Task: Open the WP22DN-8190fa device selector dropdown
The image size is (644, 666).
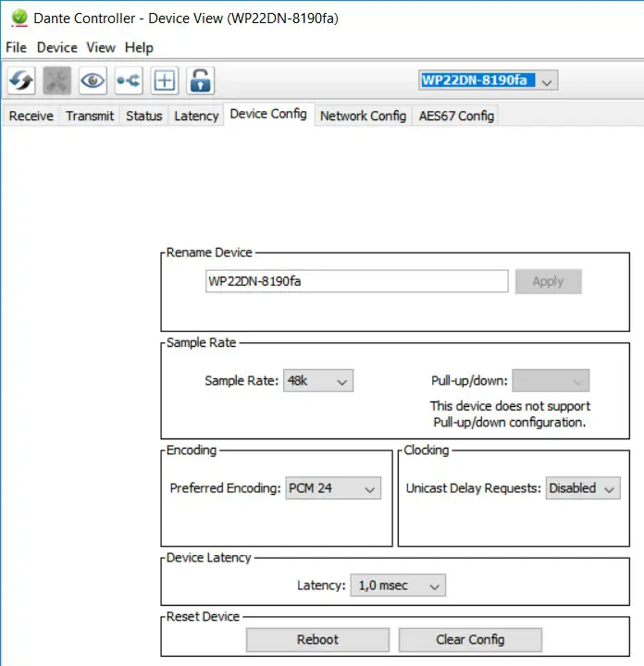Action: tap(488, 80)
